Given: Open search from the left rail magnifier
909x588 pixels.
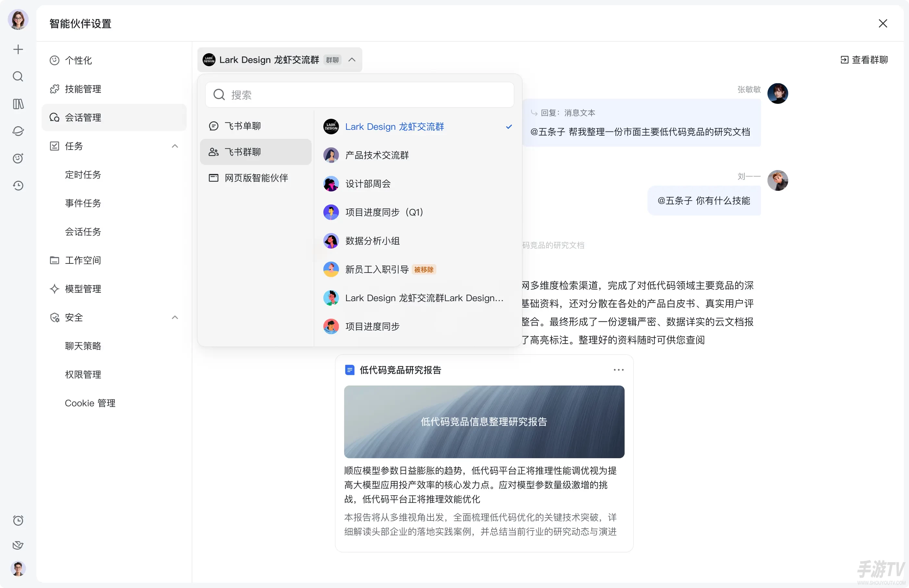Looking at the screenshot, I should [x=18, y=76].
